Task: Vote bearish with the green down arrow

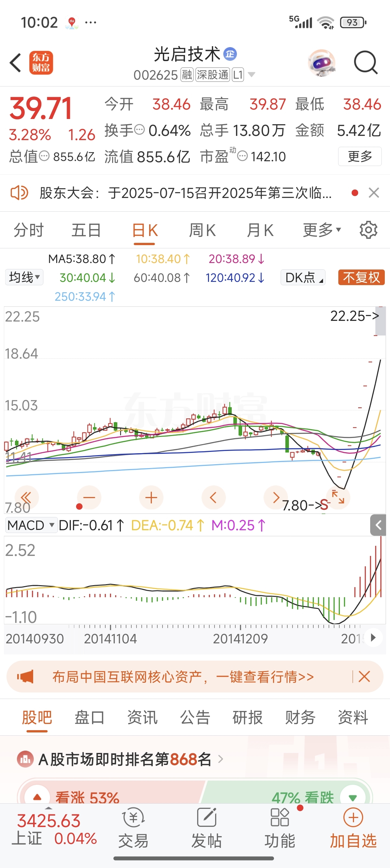Action: pyautogui.click(x=352, y=797)
